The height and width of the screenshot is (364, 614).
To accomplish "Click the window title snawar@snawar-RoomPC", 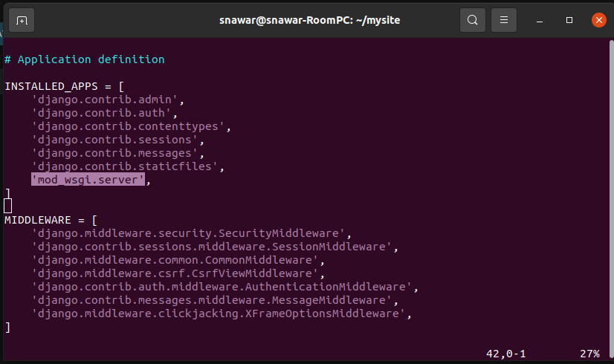I will click(x=309, y=20).
